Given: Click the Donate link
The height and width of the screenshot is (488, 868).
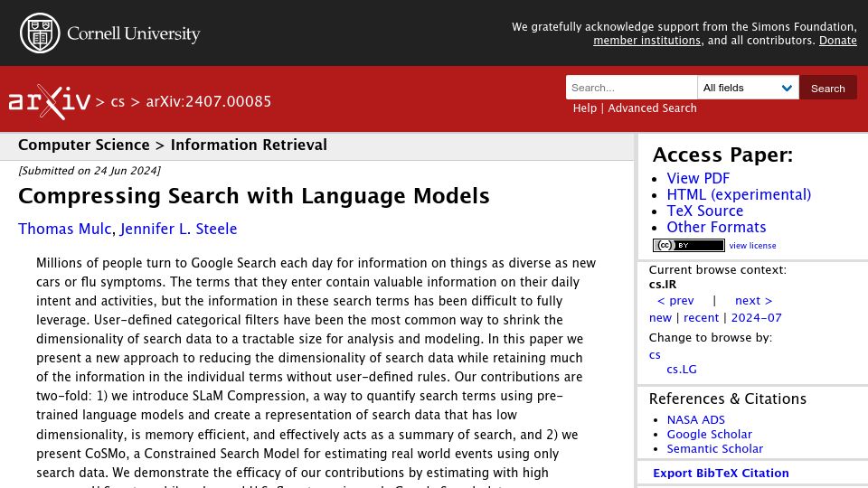Looking at the screenshot, I should point(837,41).
